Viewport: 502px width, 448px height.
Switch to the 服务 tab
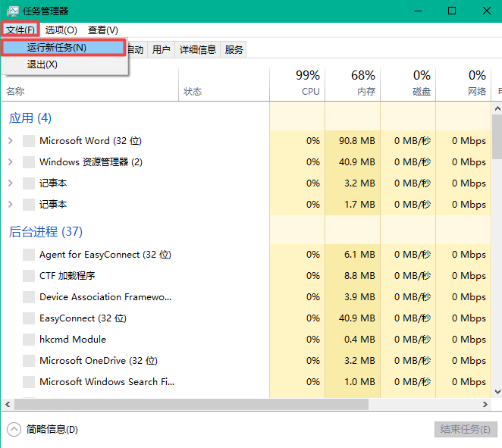(x=234, y=49)
